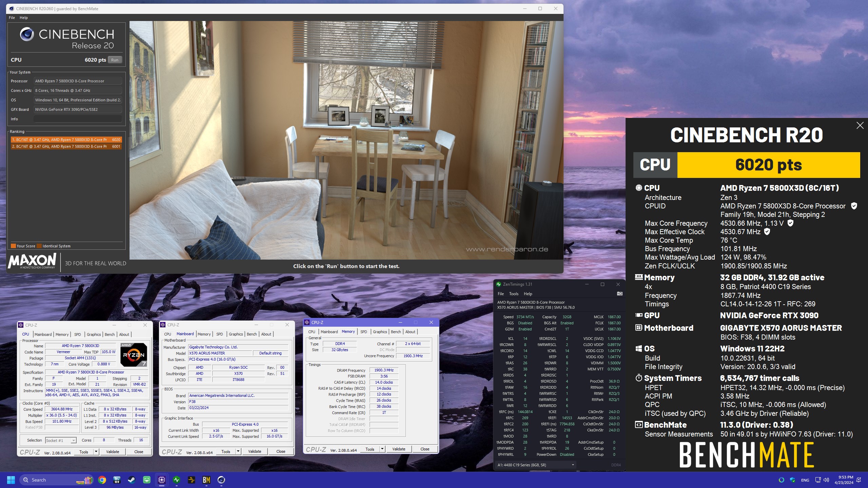Click Validate in the CPU-Z memory window
The width and height of the screenshot is (868, 488).
point(399,449)
